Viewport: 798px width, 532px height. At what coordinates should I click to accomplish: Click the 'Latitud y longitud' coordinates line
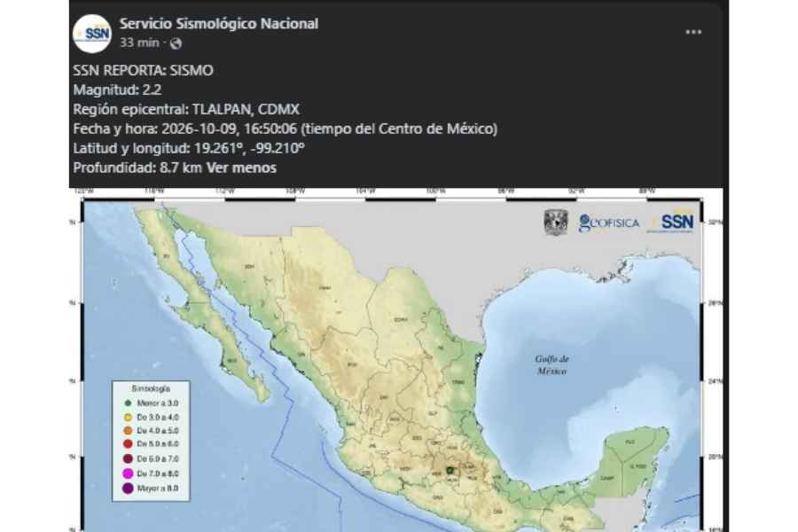click(189, 148)
